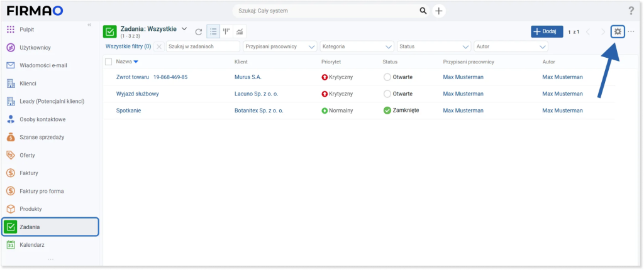Screen dimensions: 644x270
Task: Open the Status filter dropdown
Action: point(434,46)
